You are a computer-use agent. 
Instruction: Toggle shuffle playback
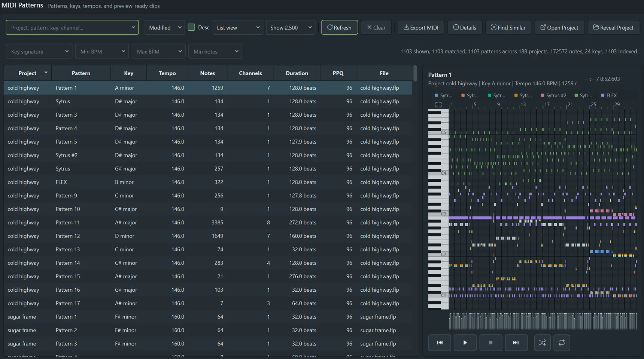542,343
